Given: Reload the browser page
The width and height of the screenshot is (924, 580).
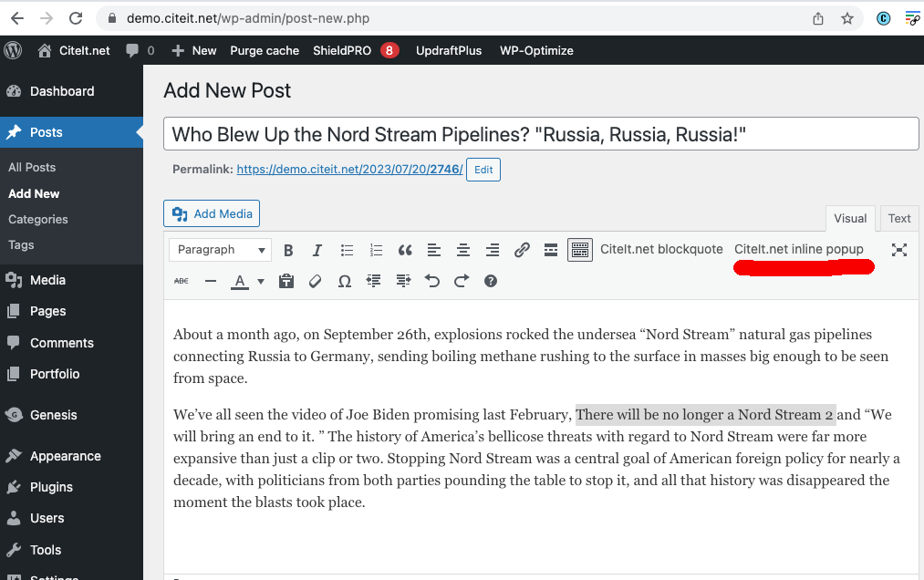Looking at the screenshot, I should [76, 18].
